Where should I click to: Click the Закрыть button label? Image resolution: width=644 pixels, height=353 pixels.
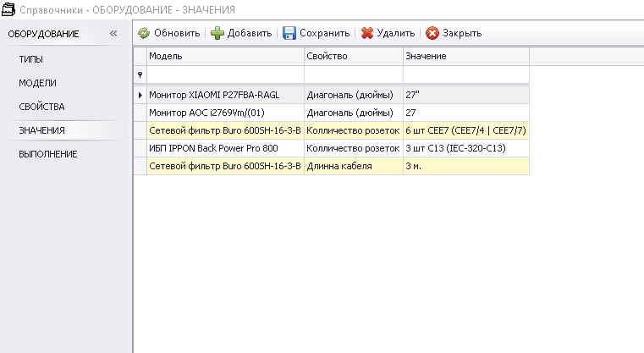click(x=462, y=33)
